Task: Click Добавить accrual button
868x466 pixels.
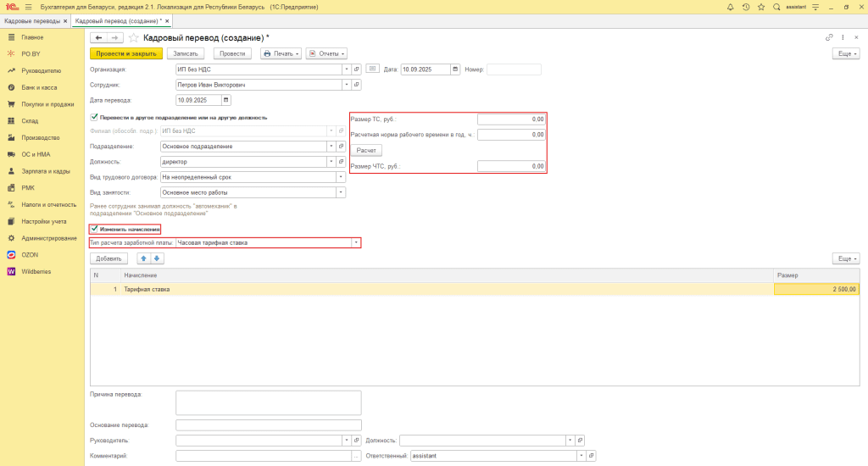Action: (x=108, y=258)
